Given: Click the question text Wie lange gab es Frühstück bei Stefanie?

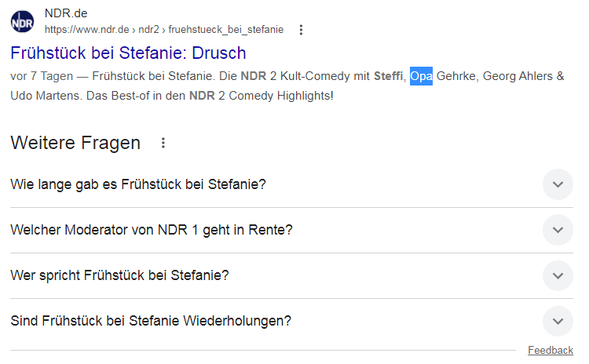Looking at the screenshot, I should (138, 184).
